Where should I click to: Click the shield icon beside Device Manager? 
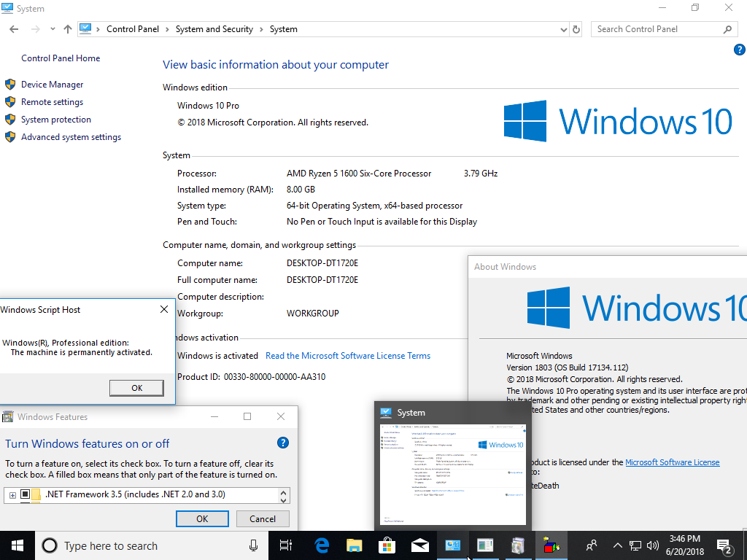[10, 85]
